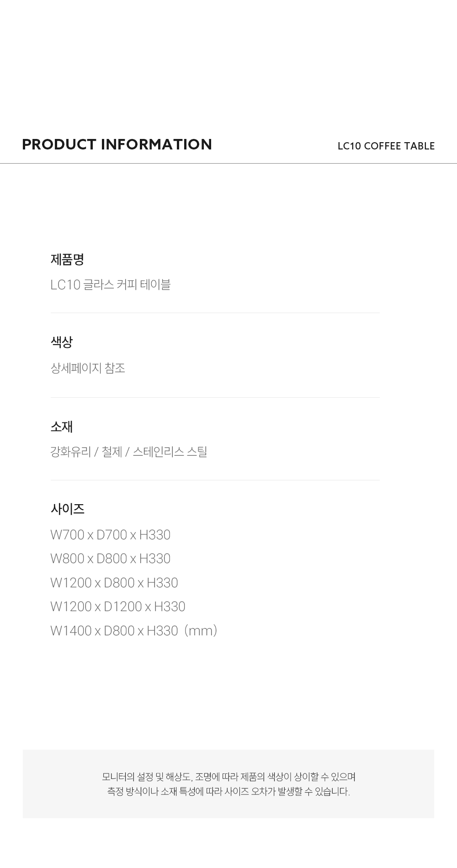Click the 강화유리 / 철제 / 스테인리스 스틸 text
The image size is (457, 868).
click(129, 452)
